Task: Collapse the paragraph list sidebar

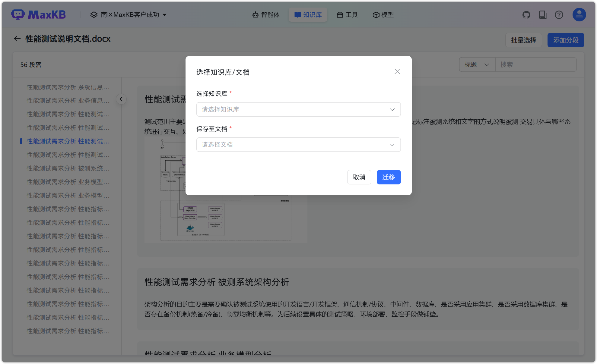Action: (121, 99)
